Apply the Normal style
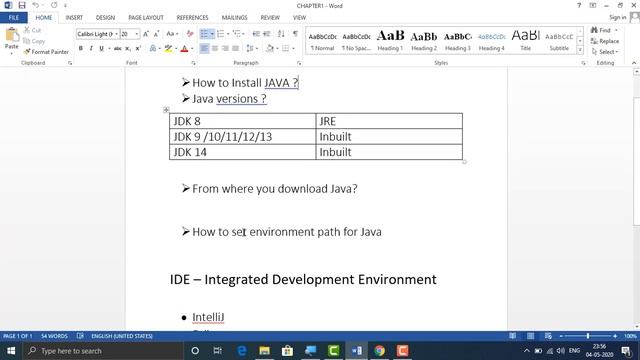The height and width of the screenshot is (360, 640). coord(322,40)
